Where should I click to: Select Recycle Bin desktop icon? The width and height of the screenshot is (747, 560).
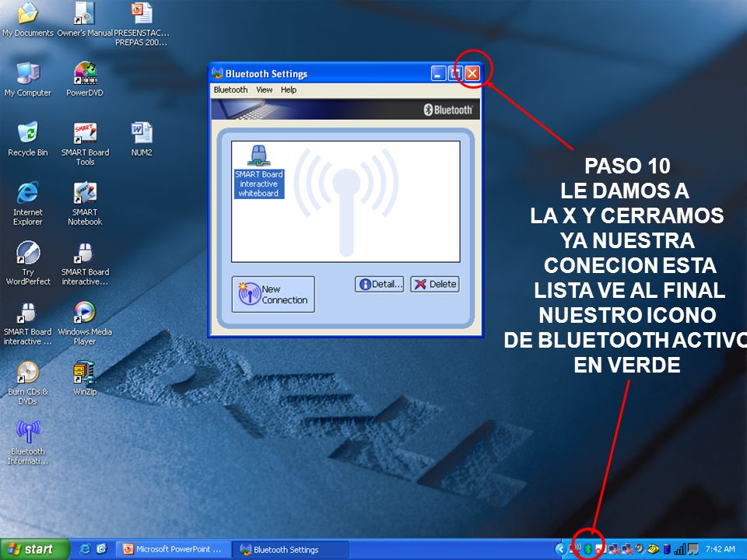pos(28,139)
